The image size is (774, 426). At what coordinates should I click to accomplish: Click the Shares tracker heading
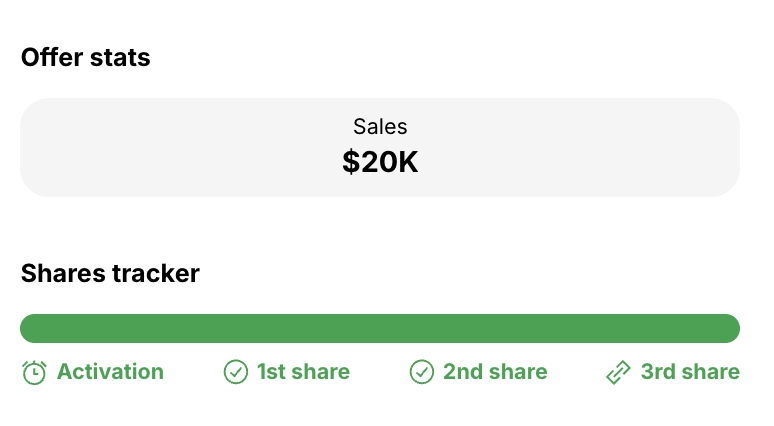110,273
